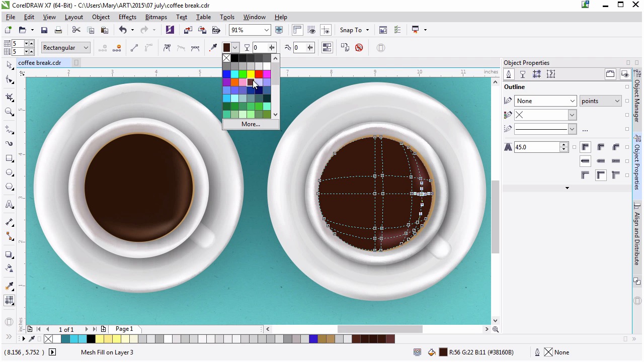644x362 pixels.
Task: Open the zoom level 91% dropdown
Action: point(266,30)
